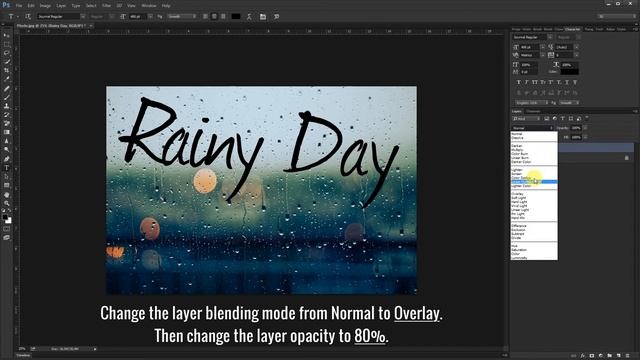The width and height of the screenshot is (640, 360).
Task: Choose Luminosity from the blend mode list
Action: [519, 258]
